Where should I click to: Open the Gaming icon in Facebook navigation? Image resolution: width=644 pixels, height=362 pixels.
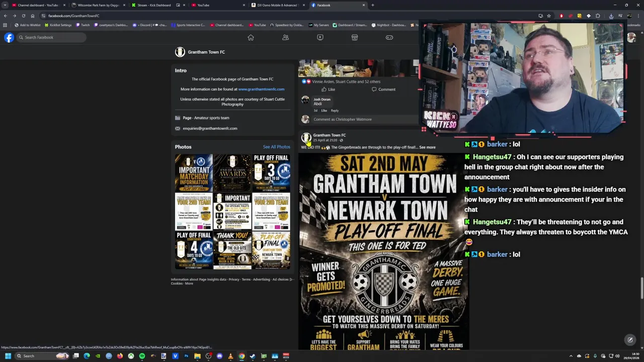[x=389, y=37]
